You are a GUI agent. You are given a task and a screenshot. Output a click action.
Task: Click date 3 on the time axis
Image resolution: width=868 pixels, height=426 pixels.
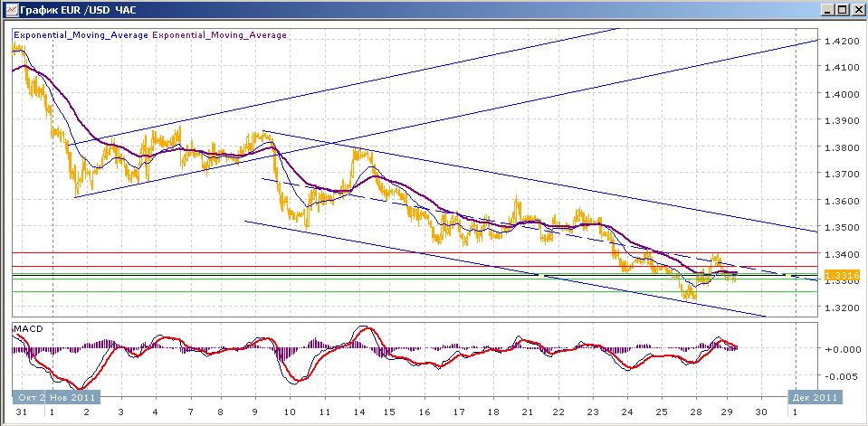click(x=120, y=412)
